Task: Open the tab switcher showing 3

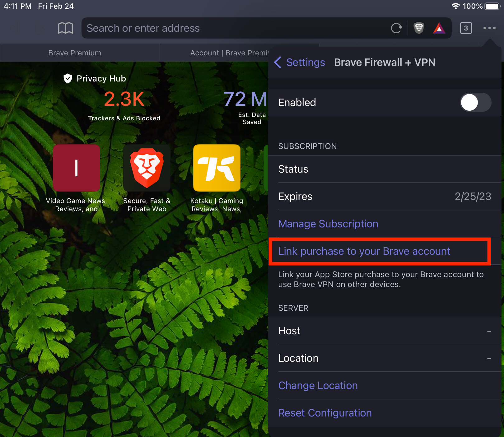Action: click(x=466, y=28)
